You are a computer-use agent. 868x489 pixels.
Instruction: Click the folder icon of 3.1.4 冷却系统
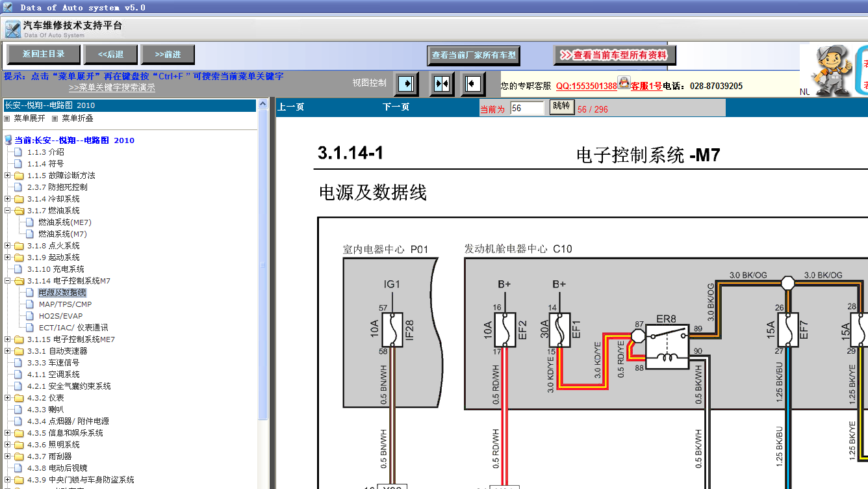[19, 198]
